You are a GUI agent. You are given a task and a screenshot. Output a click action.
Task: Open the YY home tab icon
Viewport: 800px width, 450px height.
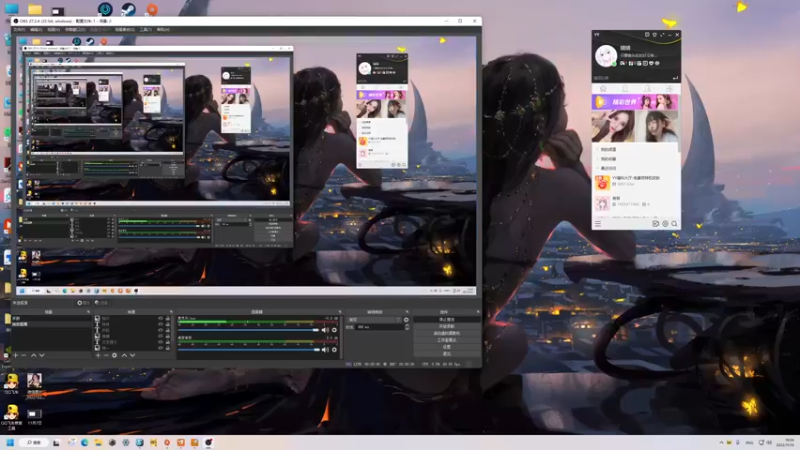coord(603,89)
